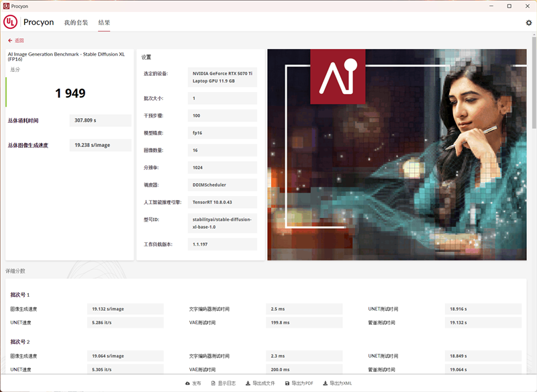The height and width of the screenshot is (392, 537).
Task: Click the fp16 model precision value
Action: click(x=222, y=133)
